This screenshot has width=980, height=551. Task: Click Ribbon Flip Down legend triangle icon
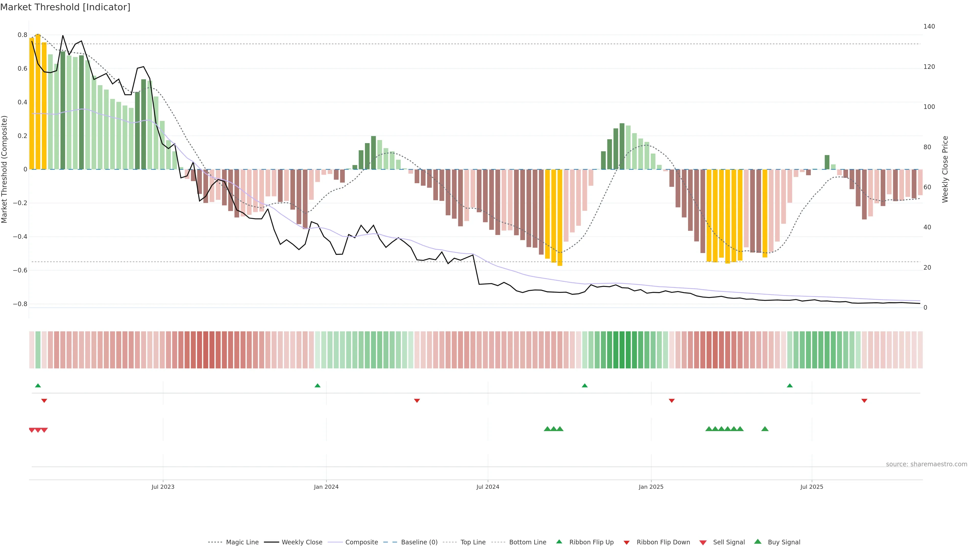(x=627, y=543)
